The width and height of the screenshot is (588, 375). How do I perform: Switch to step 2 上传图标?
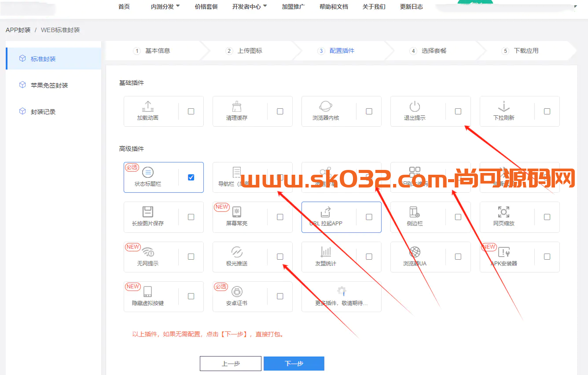244,51
